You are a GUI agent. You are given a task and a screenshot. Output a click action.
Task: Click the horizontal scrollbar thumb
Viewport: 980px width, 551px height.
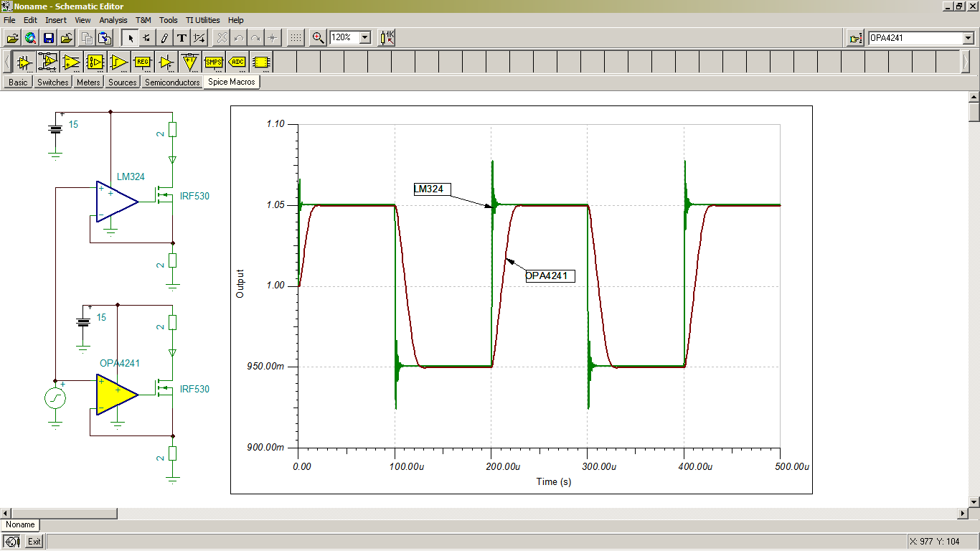click(63, 514)
